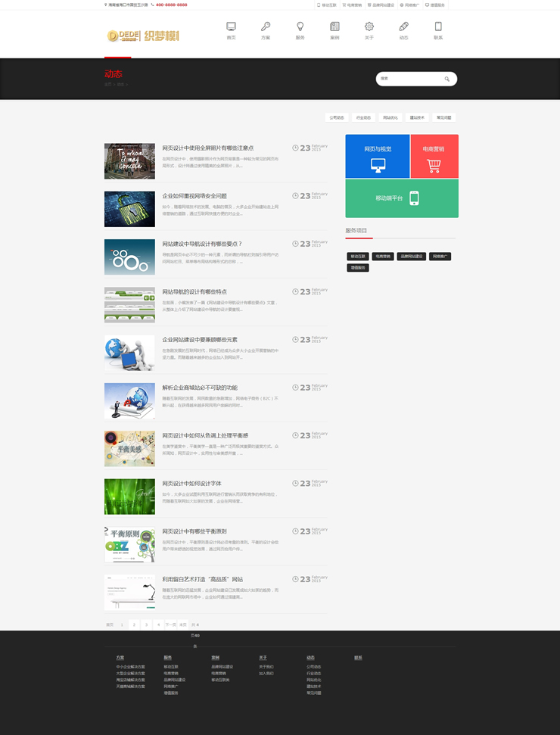This screenshot has width=560, height=735.
Task: Click the 品牌网站建设 service tag
Action: 411,257
